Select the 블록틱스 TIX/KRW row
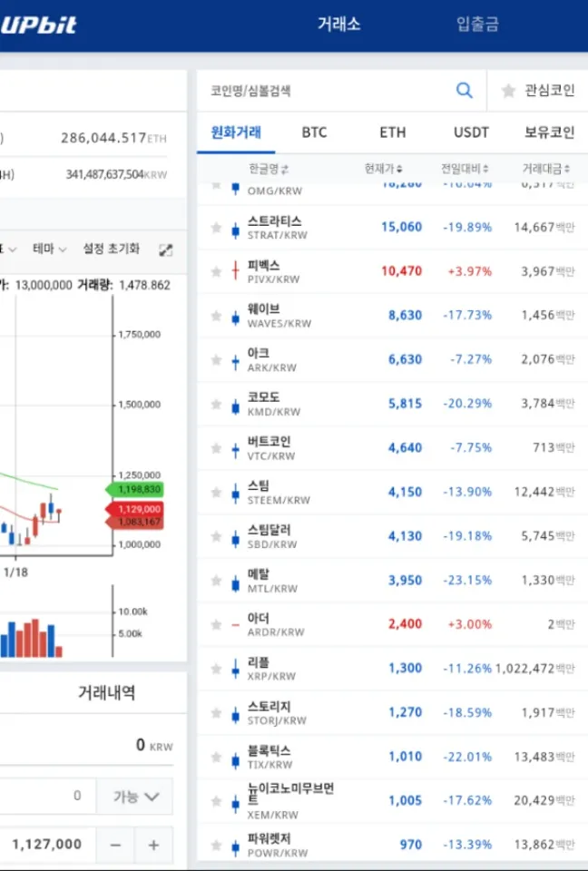The height and width of the screenshot is (871, 588). 392,757
